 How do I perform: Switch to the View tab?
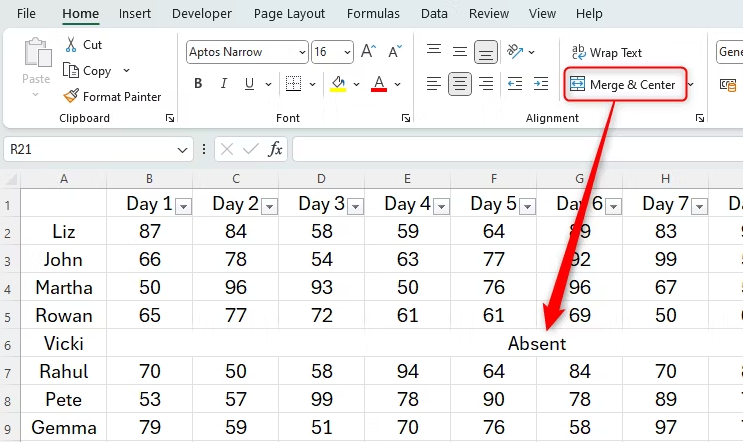pos(542,13)
